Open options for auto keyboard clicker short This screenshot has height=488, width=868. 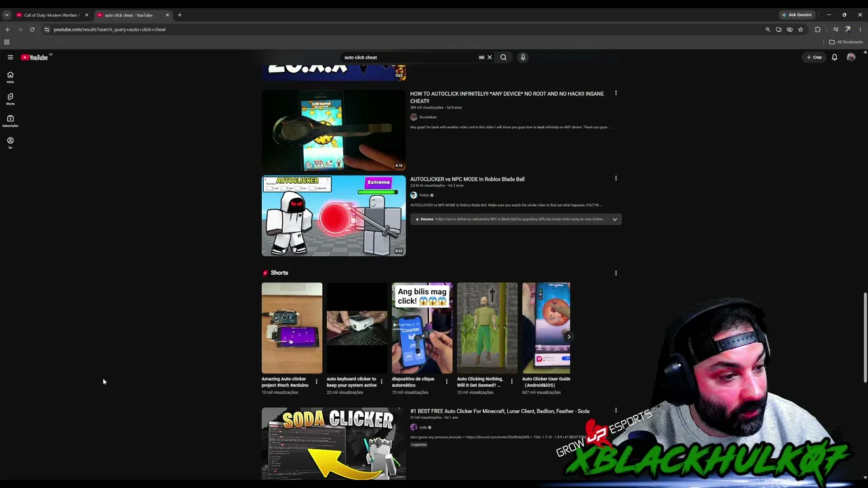tap(381, 382)
